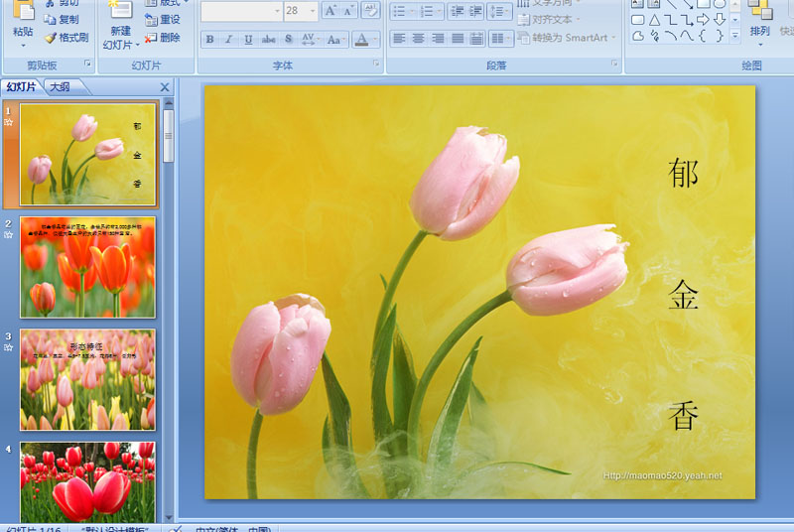794x532 pixels.
Task: Apply the font color A swatch
Action: pyautogui.click(x=361, y=39)
